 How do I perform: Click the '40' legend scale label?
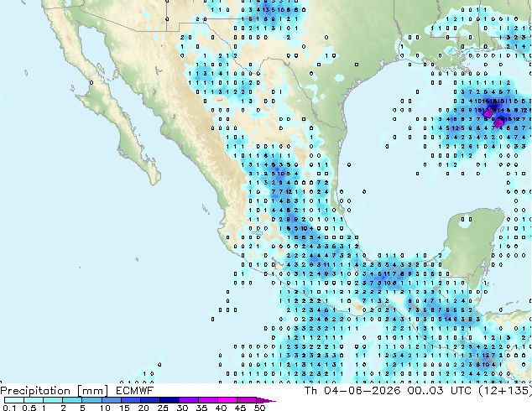[x=222, y=408]
